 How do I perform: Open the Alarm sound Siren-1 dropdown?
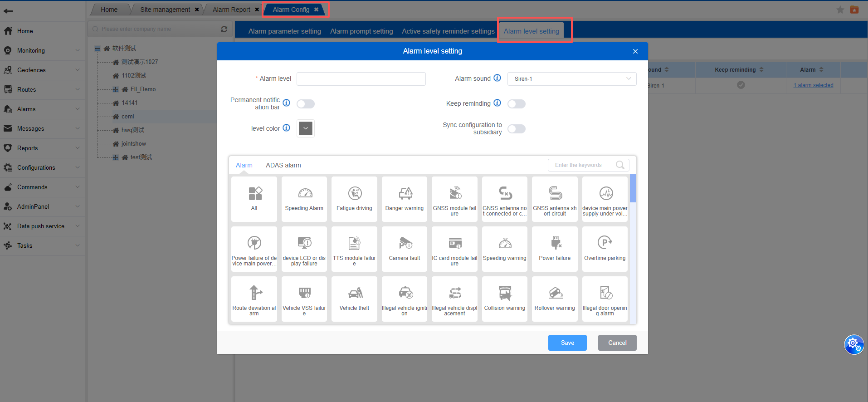(x=571, y=79)
